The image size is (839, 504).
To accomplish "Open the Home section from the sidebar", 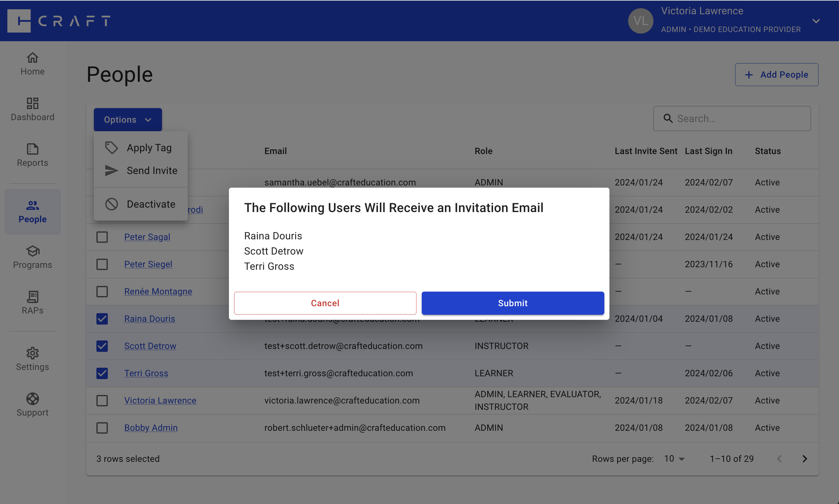I will tap(32, 63).
